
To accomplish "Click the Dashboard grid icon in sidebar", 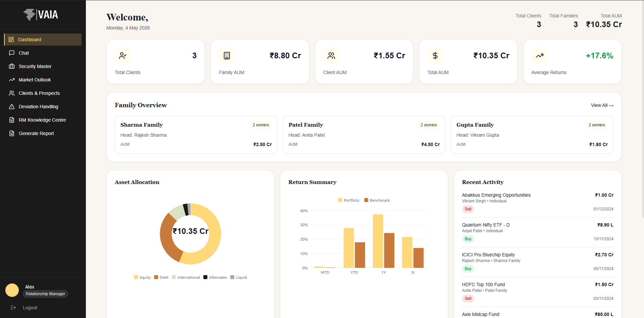I will tap(11, 40).
